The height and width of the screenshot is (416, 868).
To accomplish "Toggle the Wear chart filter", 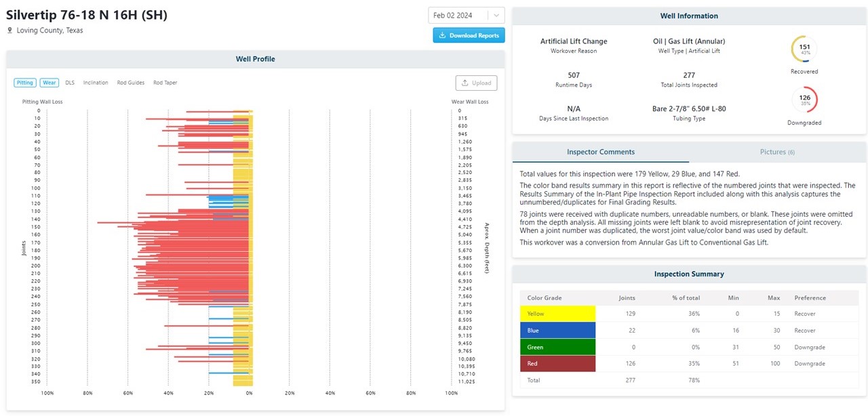I will (x=49, y=83).
